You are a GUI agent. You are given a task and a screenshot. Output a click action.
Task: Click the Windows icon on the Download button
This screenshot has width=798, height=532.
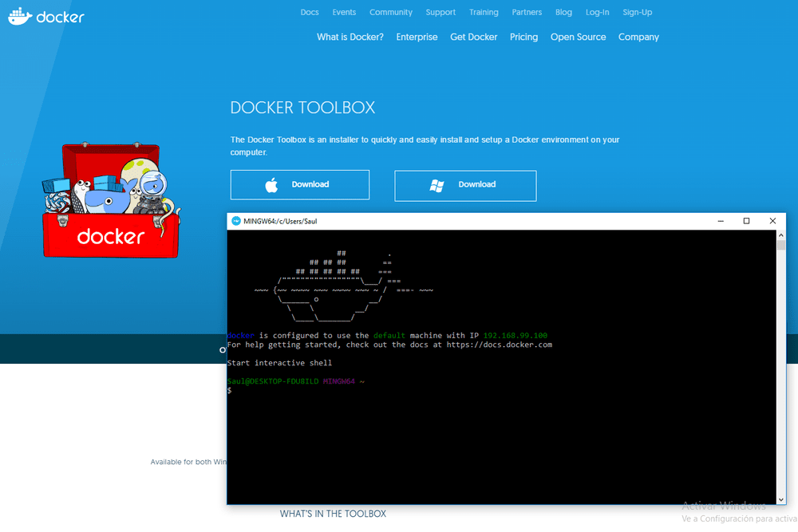tap(437, 184)
